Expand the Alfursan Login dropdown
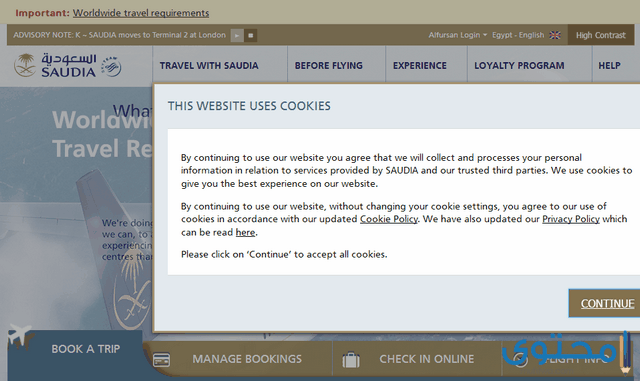This screenshot has width=640, height=381. point(458,35)
